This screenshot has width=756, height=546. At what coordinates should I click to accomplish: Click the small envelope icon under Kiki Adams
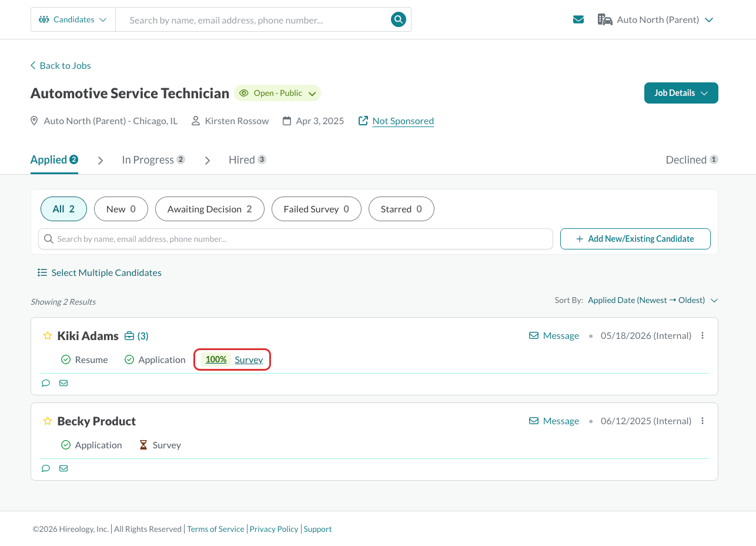[63, 383]
